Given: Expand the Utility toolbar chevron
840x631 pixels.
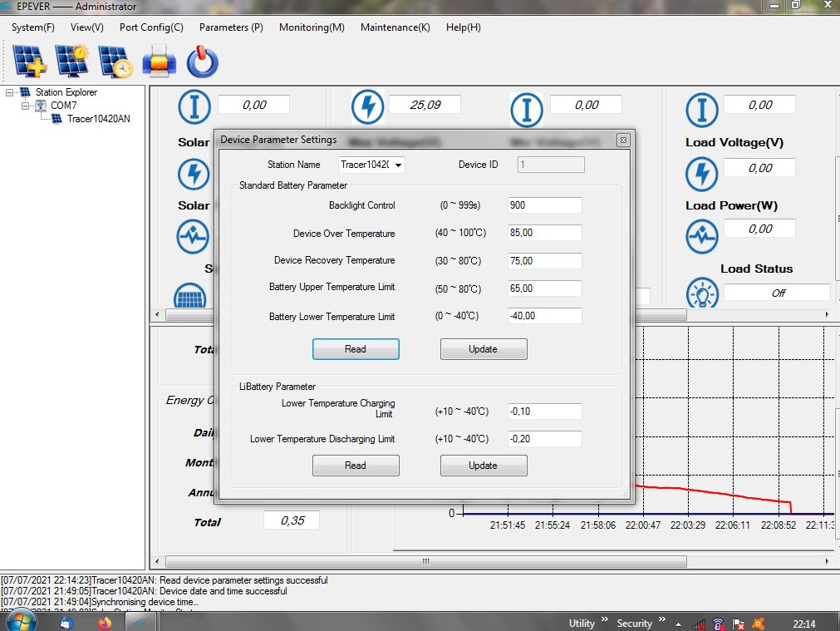Looking at the screenshot, I should (605, 619).
